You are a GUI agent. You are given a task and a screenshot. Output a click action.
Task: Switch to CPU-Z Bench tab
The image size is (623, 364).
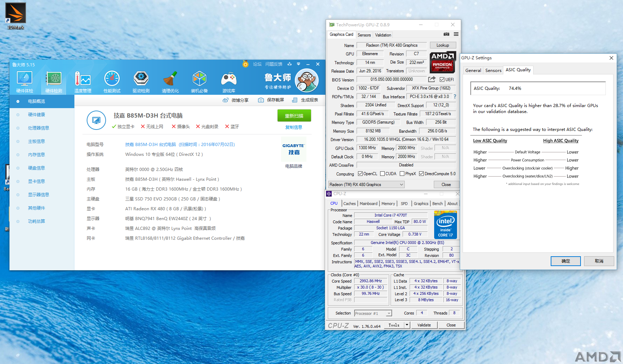(437, 204)
